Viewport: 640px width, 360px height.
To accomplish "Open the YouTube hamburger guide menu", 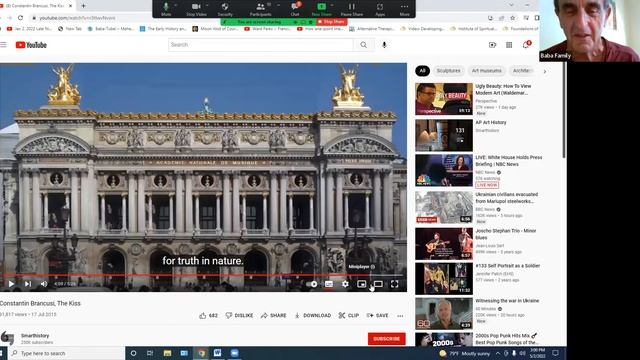I will click(x=4, y=45).
